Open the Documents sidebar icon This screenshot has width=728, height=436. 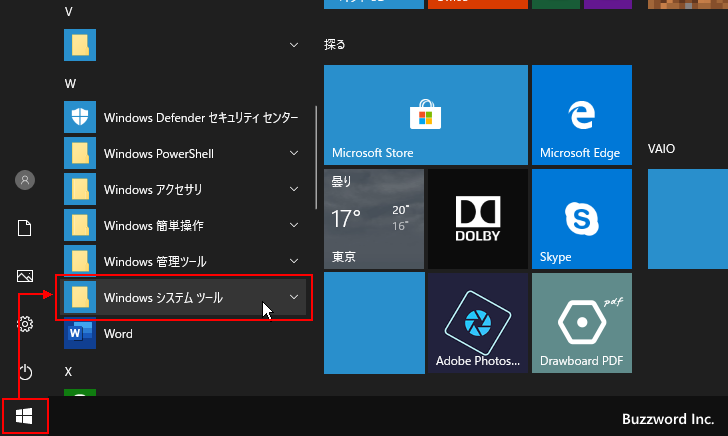(x=25, y=228)
